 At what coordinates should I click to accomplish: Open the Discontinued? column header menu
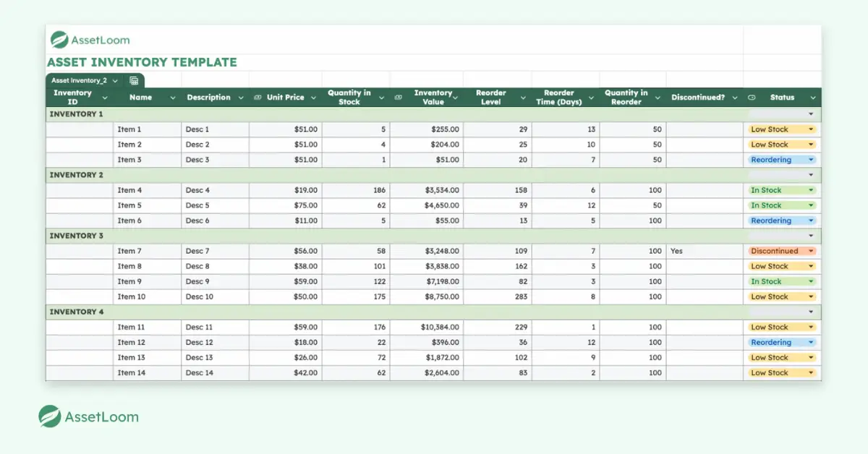click(735, 97)
